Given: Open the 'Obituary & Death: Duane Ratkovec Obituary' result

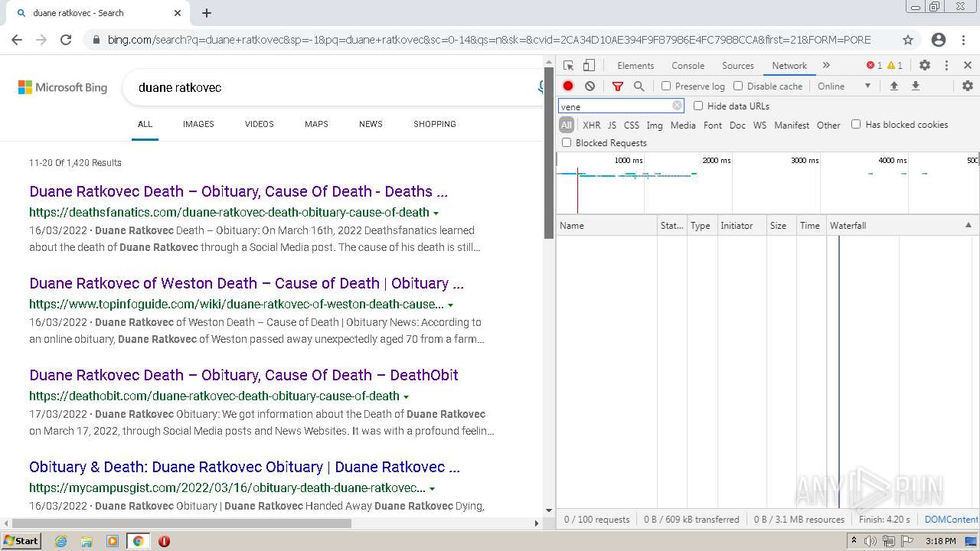Looking at the screenshot, I should point(244,467).
